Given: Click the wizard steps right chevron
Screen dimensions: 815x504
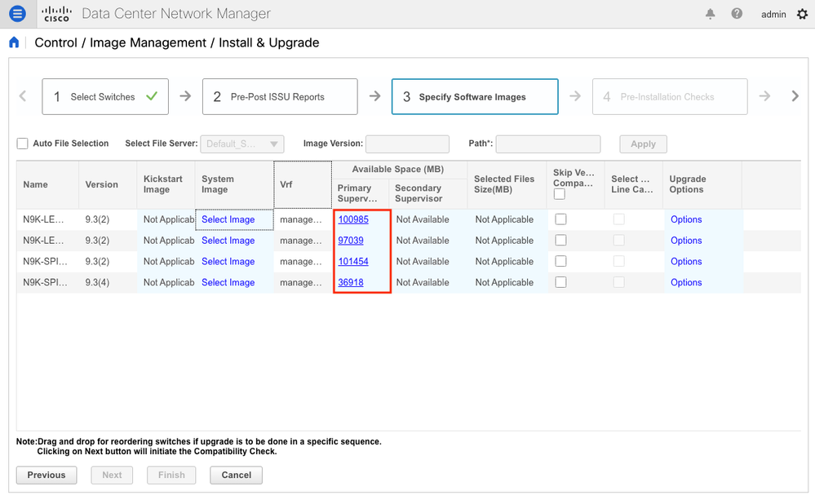Looking at the screenshot, I should 795,96.
